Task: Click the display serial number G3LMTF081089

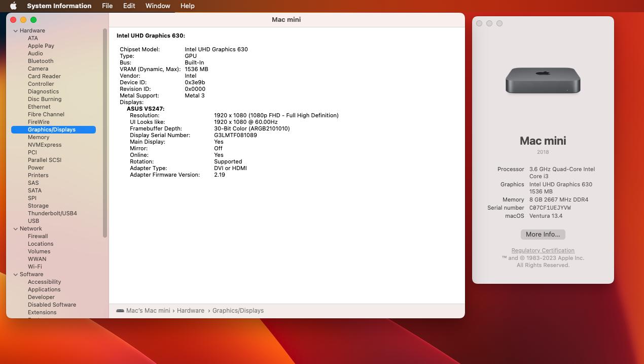Action: pyautogui.click(x=235, y=135)
